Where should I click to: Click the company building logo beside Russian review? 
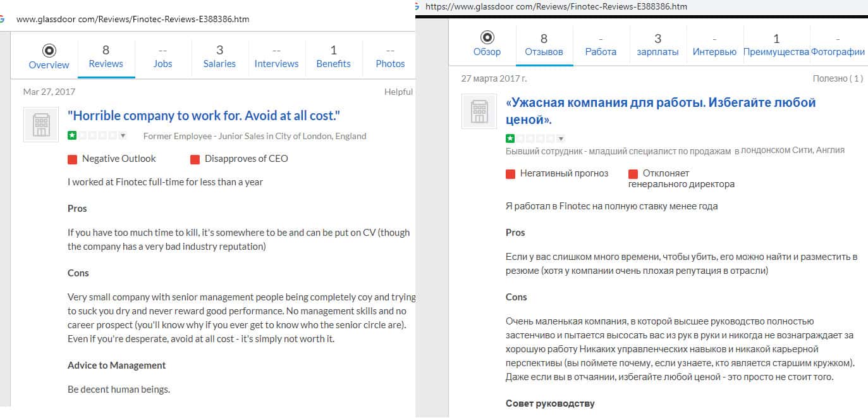click(x=479, y=111)
